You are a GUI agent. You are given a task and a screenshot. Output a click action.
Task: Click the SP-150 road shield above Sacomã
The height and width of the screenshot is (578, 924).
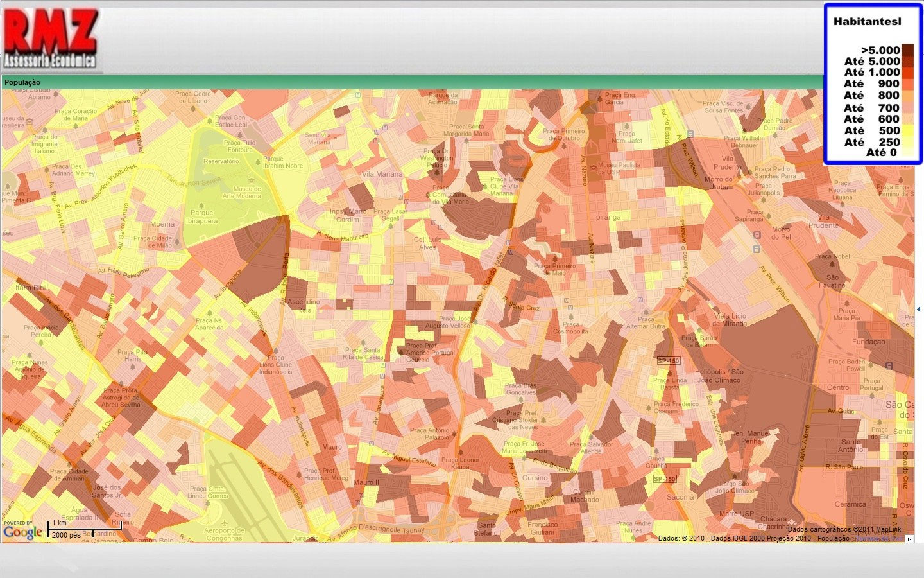click(x=664, y=479)
